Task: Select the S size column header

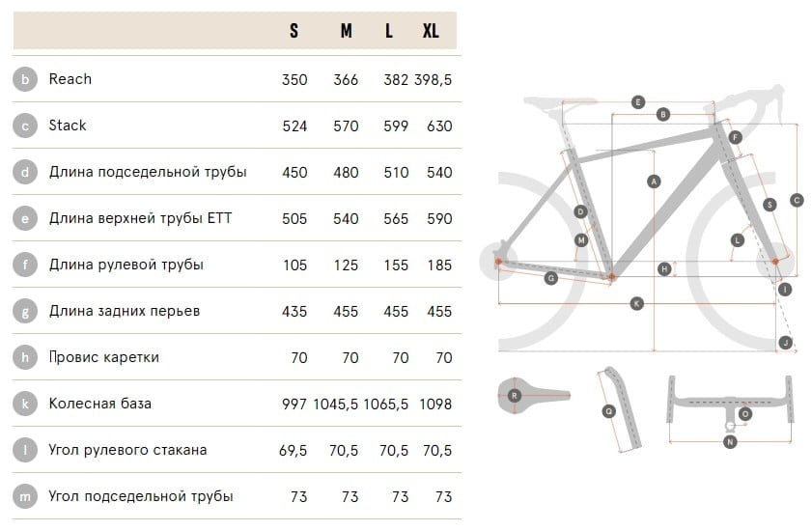Action: (294, 31)
